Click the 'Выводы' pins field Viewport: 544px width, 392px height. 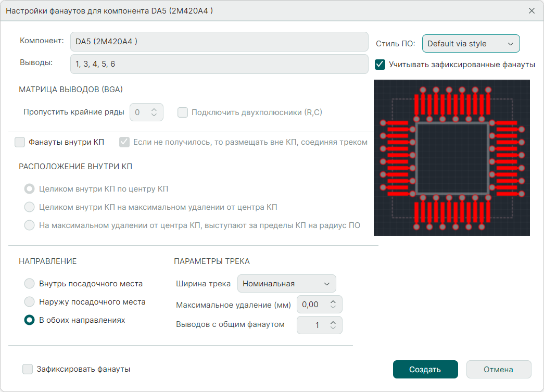click(x=219, y=64)
